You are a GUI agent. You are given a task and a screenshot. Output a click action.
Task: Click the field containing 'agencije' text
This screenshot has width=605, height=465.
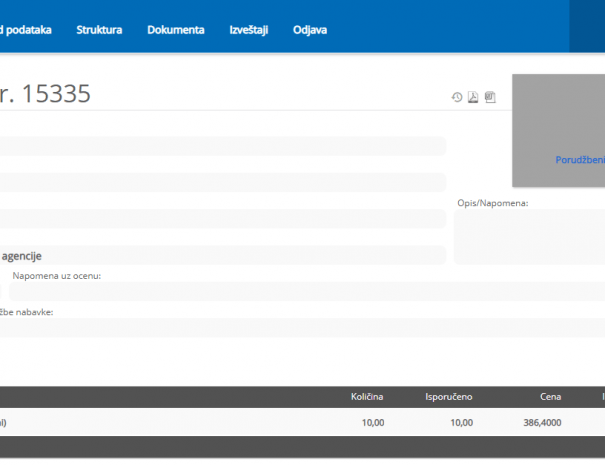click(x=220, y=256)
